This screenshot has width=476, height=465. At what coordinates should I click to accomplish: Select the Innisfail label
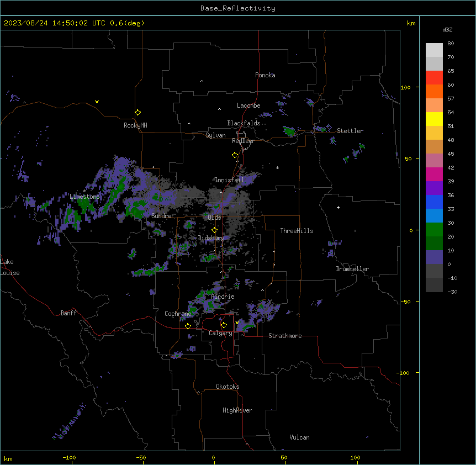(229, 180)
